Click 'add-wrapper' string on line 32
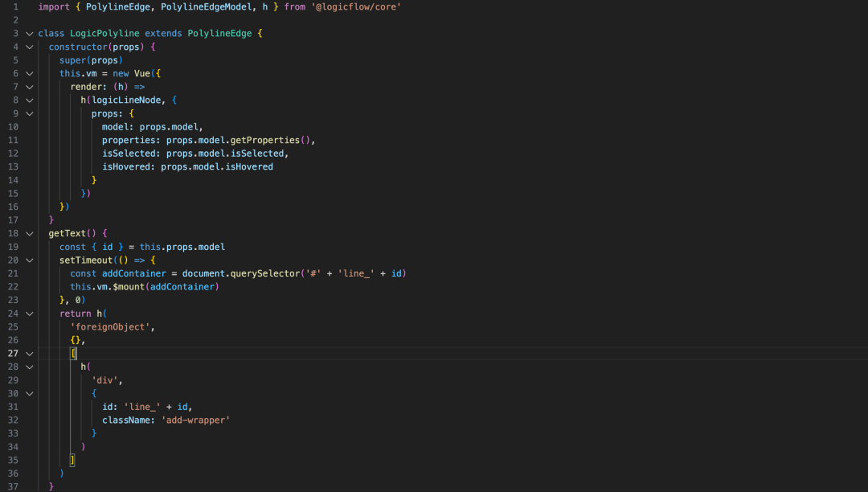Screen dimensions: 868x492 coord(195,420)
